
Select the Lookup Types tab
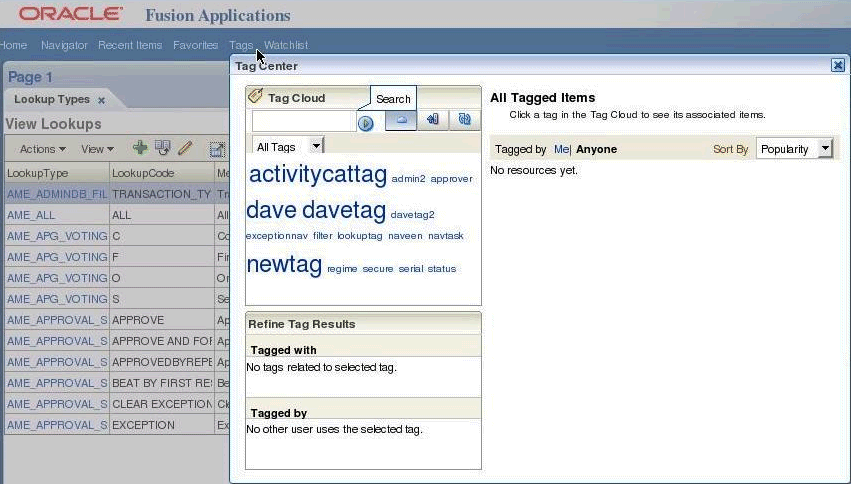point(52,99)
